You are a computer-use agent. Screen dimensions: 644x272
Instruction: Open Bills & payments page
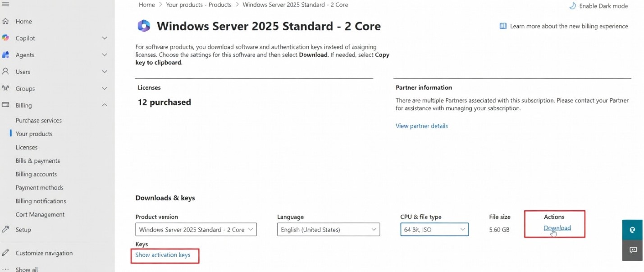[38, 161]
